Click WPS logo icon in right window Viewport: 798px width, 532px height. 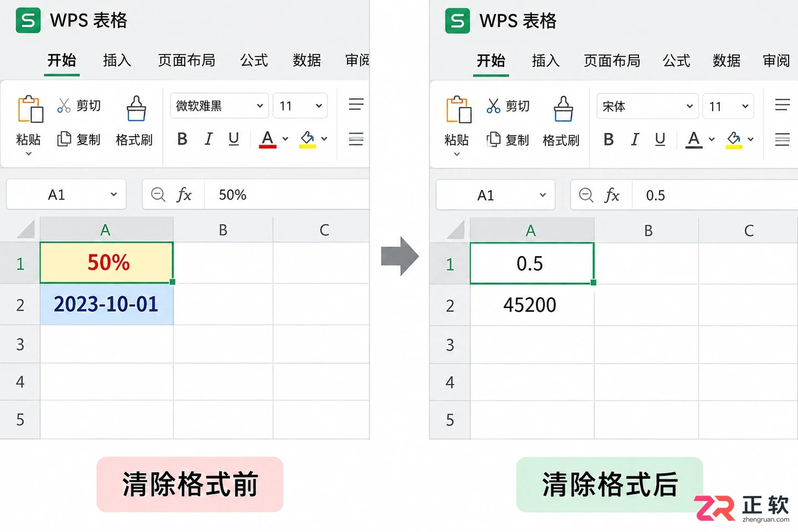pos(458,21)
